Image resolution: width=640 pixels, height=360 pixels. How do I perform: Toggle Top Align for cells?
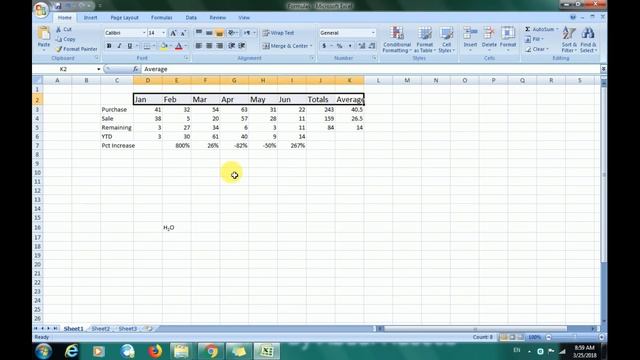coord(199,33)
